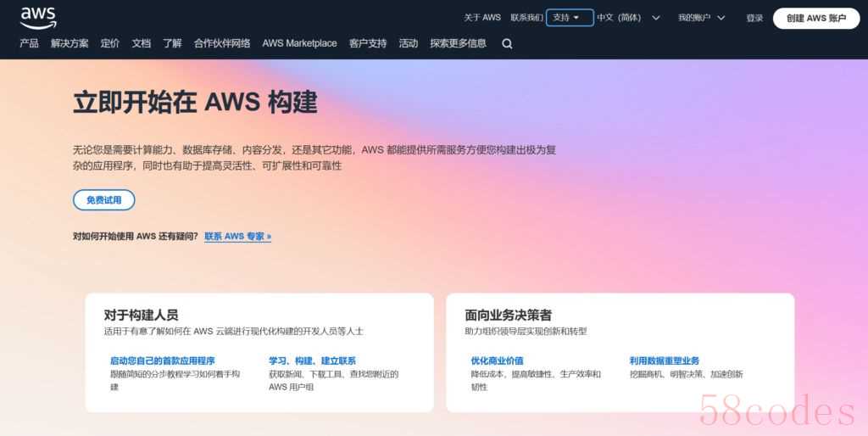This screenshot has height=436, width=868.
Task: Open the search magnifier icon
Action: coord(507,44)
